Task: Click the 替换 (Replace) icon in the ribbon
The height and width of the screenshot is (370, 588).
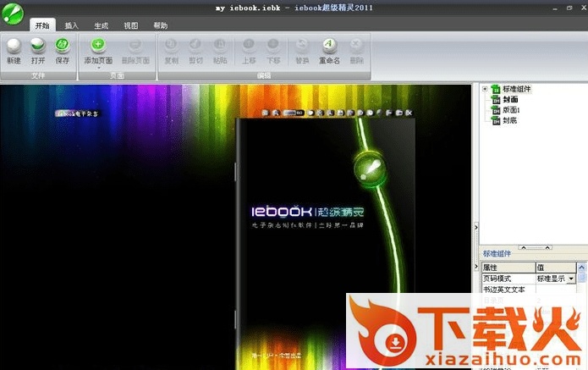Action: point(301,46)
